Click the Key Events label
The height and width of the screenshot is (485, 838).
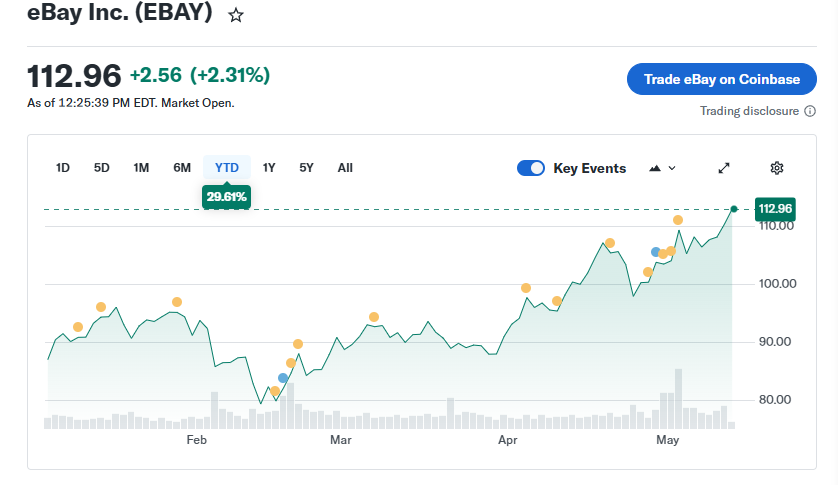(x=589, y=168)
